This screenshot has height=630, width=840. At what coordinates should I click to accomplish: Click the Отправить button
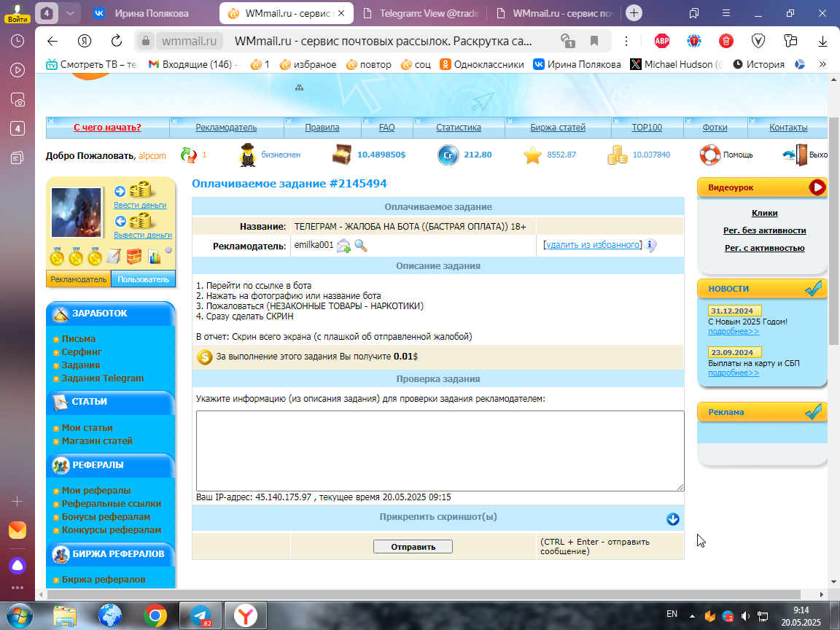(x=413, y=546)
